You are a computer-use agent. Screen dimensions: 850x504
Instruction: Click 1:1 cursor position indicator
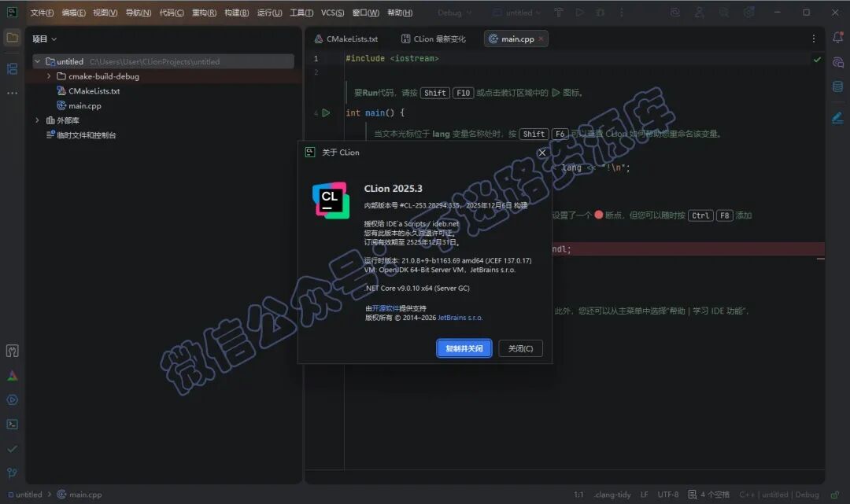578,495
